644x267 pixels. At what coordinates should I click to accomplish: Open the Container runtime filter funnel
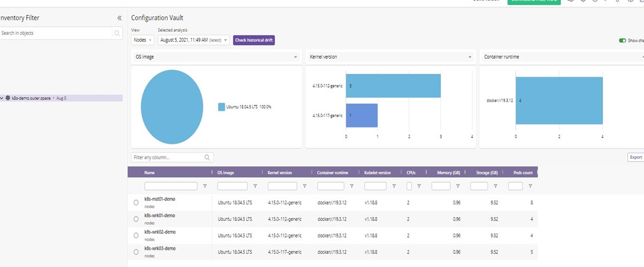tap(352, 186)
